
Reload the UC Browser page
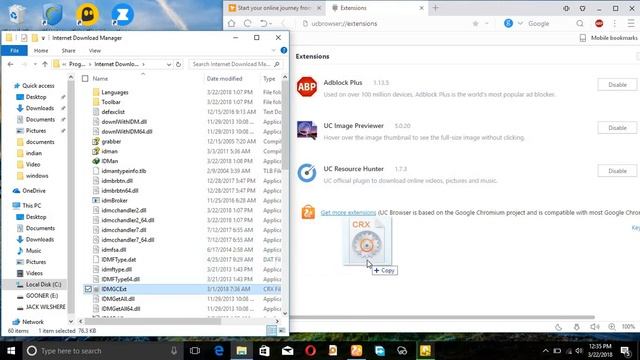(x=247, y=23)
